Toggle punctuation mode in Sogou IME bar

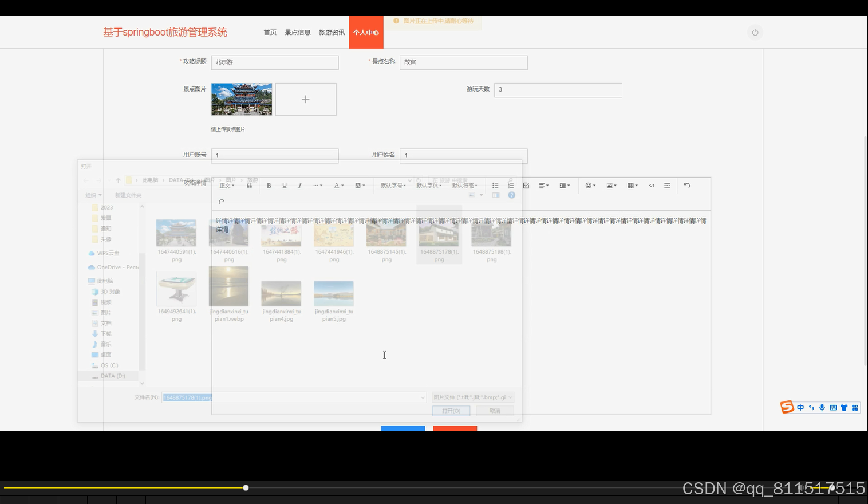tap(811, 408)
